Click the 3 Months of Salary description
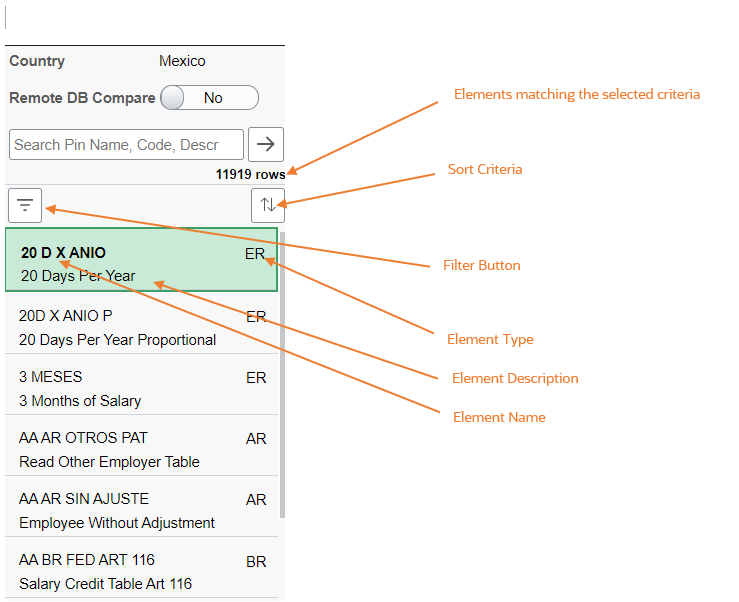Viewport: 739px width, 602px height. tap(80, 401)
